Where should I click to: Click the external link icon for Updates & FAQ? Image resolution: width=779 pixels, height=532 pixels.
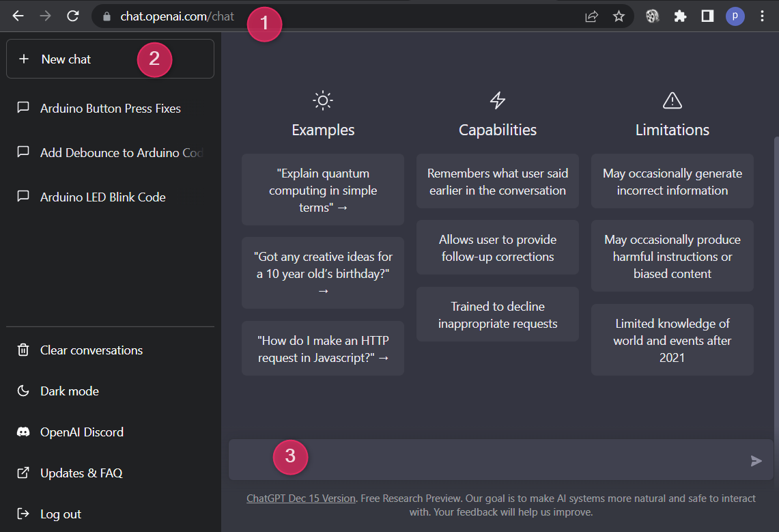pyautogui.click(x=23, y=473)
